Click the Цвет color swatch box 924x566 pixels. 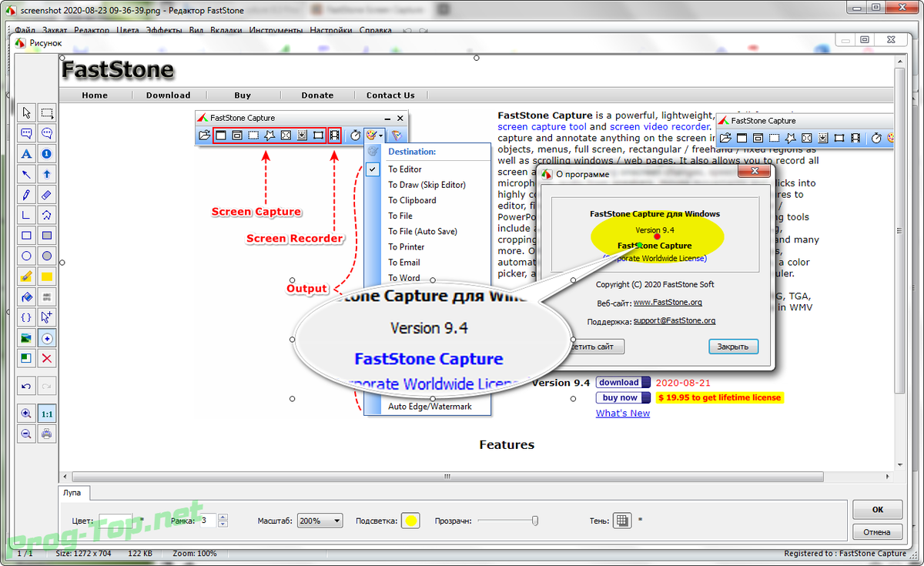[115, 521]
